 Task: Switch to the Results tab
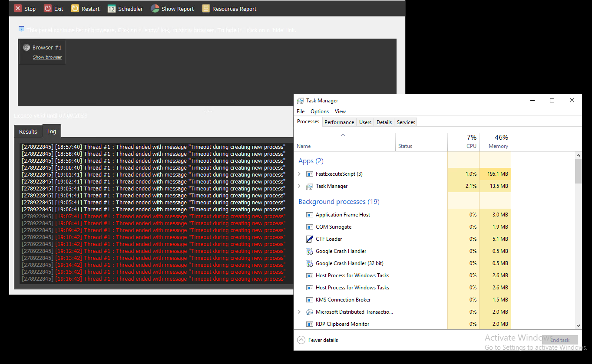click(28, 131)
